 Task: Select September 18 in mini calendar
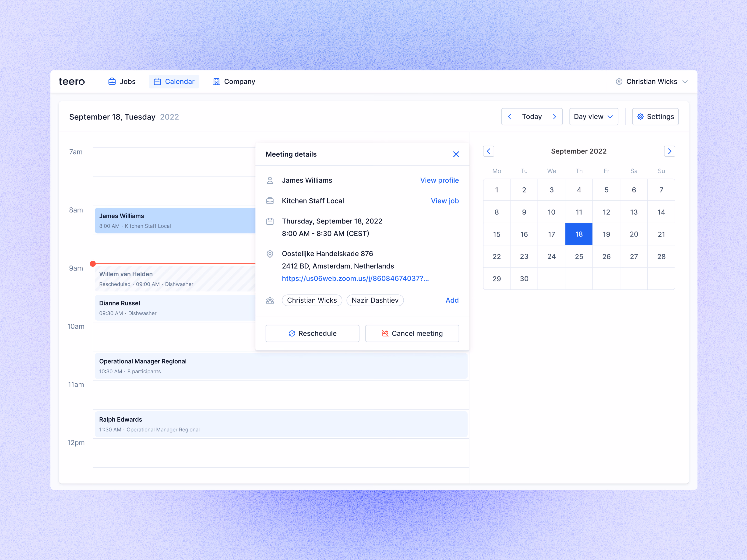tap(579, 234)
